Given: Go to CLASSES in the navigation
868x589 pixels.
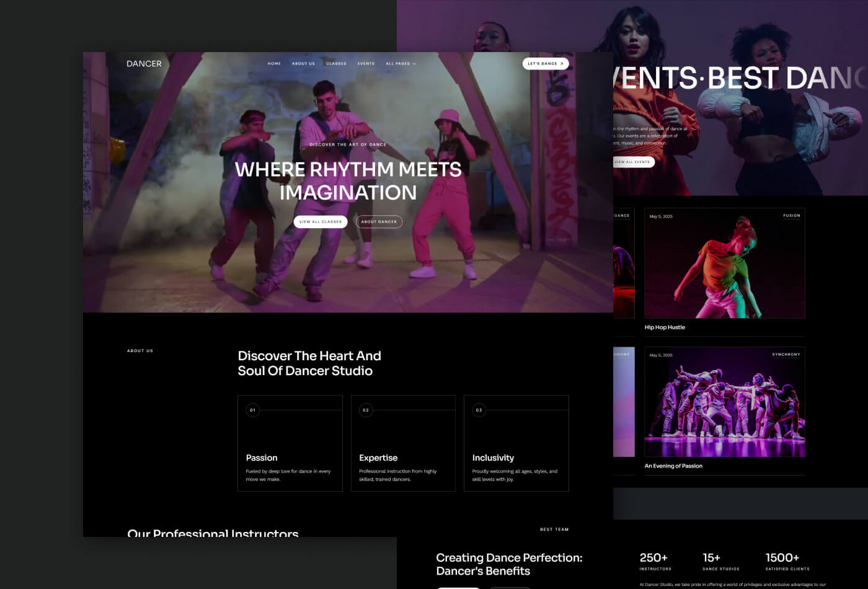Looking at the screenshot, I should point(336,63).
